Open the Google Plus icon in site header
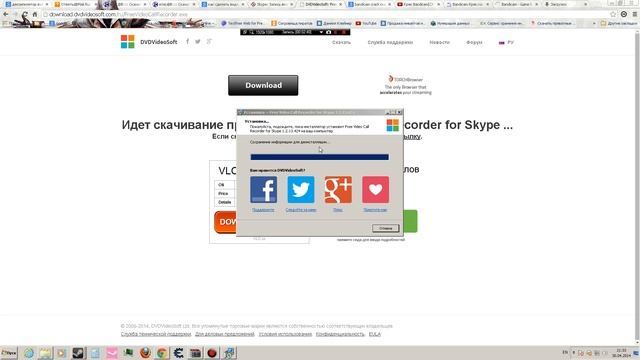Image resolution: width=640 pixels, height=360 pixels. click(x=209, y=41)
